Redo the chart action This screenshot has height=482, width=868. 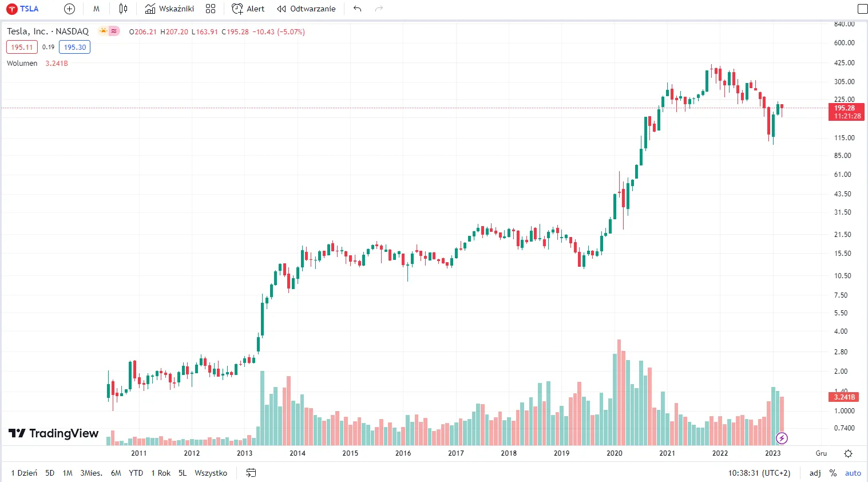tap(379, 9)
